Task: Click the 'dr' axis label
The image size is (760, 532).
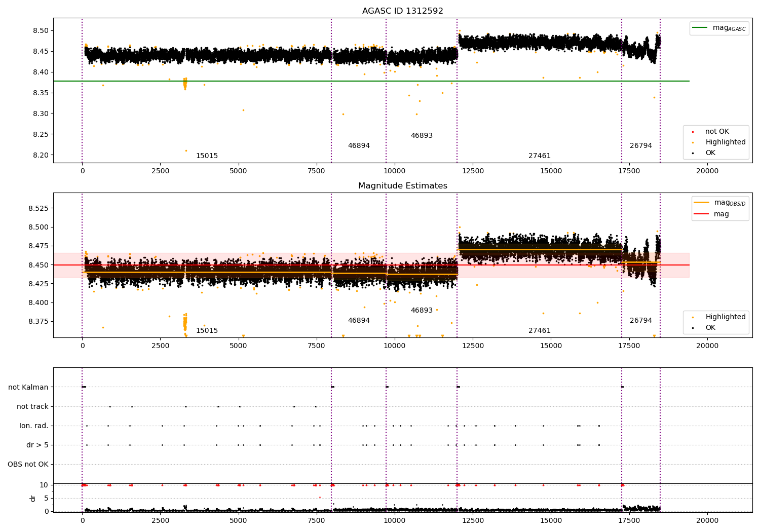Action: click(x=33, y=498)
